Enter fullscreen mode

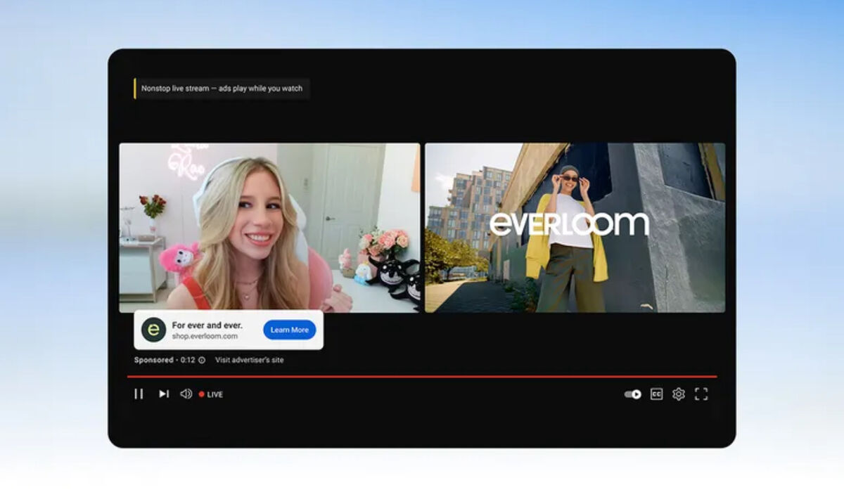701,394
